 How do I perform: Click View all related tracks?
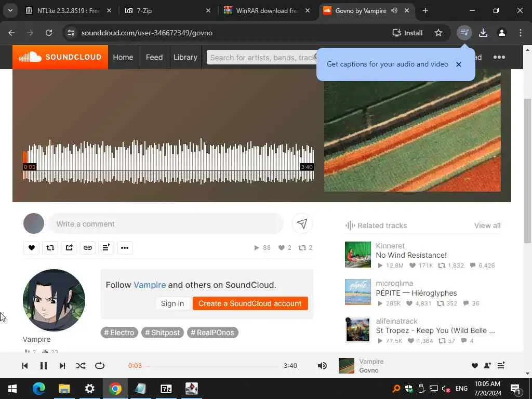487,225
